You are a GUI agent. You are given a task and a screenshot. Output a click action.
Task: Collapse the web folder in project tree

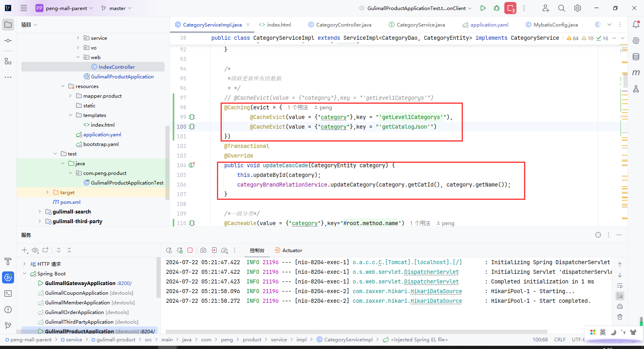point(78,57)
